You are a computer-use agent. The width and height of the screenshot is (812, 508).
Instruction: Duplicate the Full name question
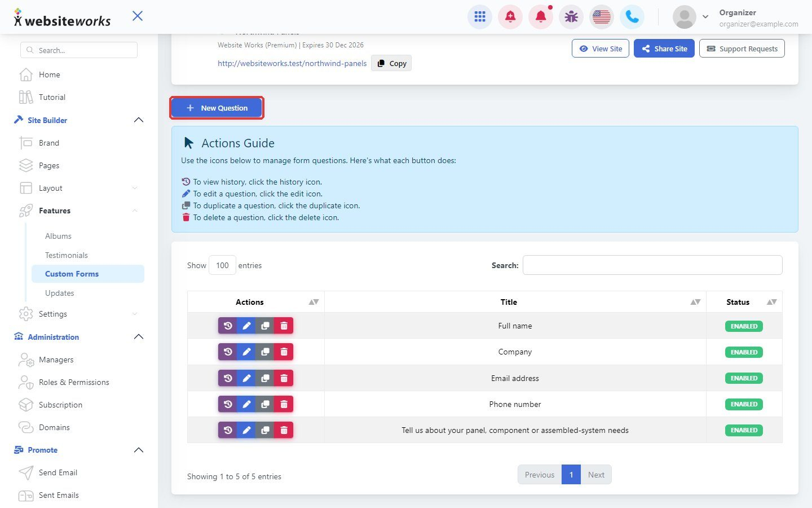265,326
